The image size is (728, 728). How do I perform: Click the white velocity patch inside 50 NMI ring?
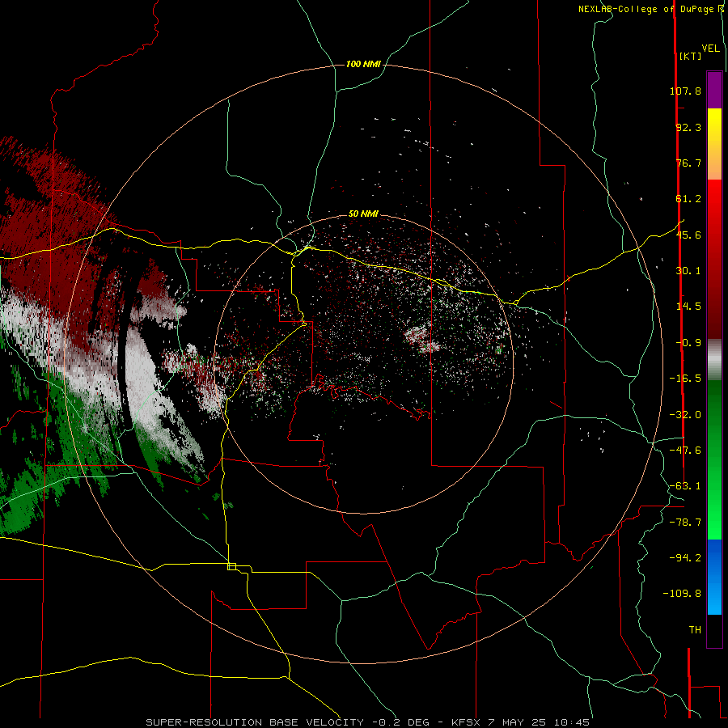click(421, 339)
